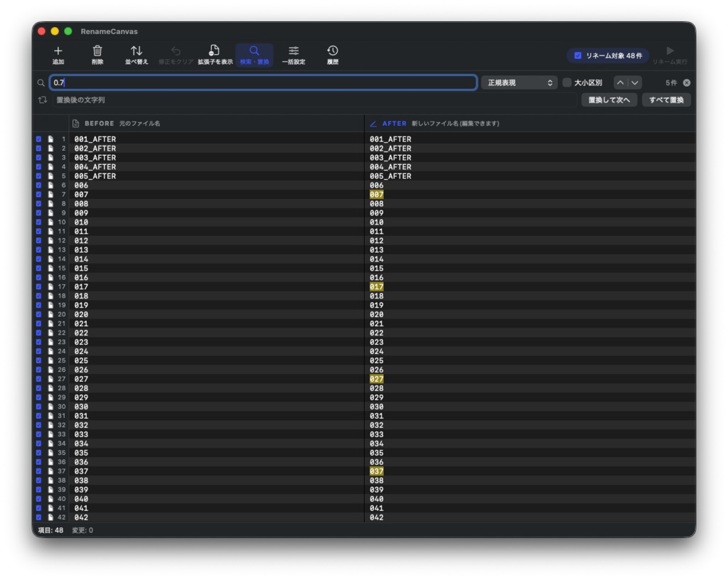Uncheck the checkbox for row 010
The image size is (728, 580).
(x=38, y=222)
